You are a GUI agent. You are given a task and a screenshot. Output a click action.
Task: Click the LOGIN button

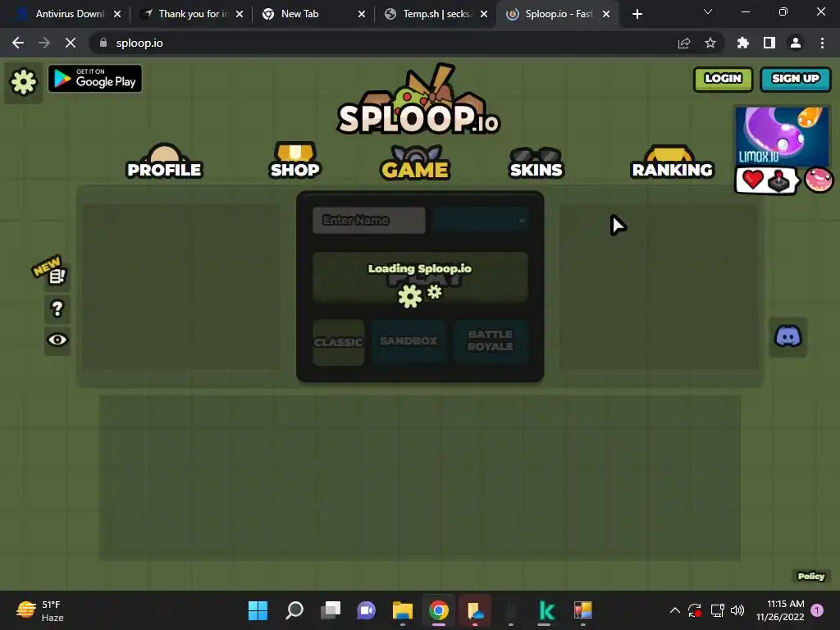click(x=723, y=79)
